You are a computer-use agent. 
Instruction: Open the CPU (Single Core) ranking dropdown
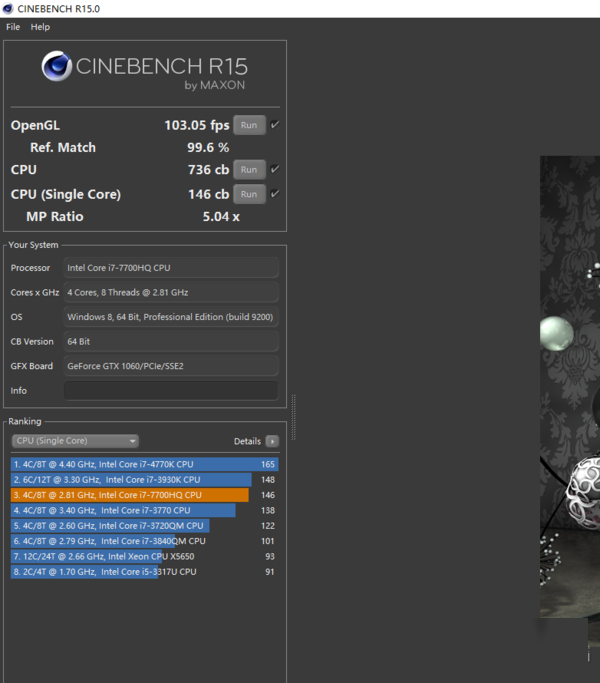(75, 441)
